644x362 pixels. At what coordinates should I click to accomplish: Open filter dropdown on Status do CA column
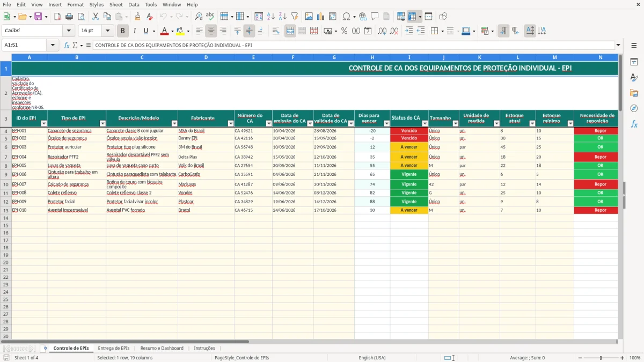[x=425, y=123]
